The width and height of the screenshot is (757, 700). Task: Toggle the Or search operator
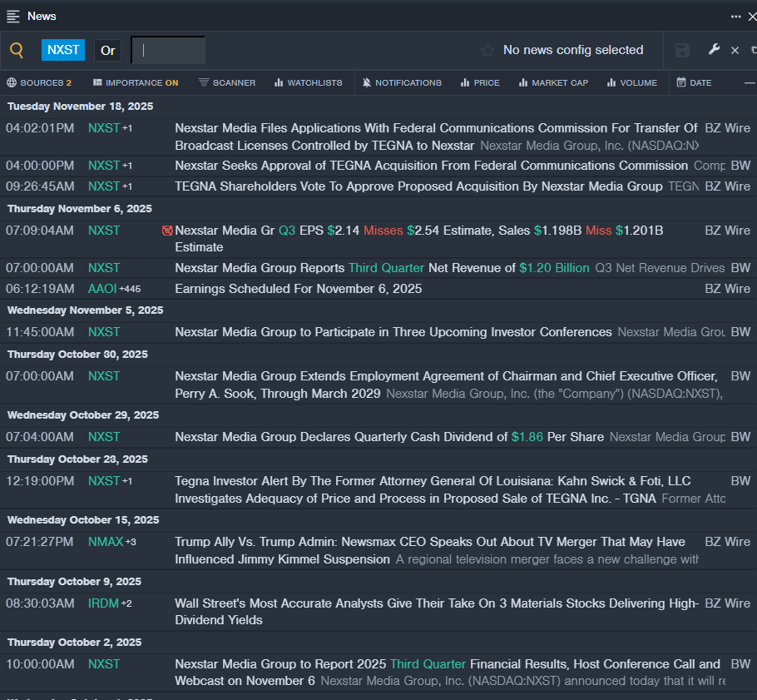click(107, 50)
